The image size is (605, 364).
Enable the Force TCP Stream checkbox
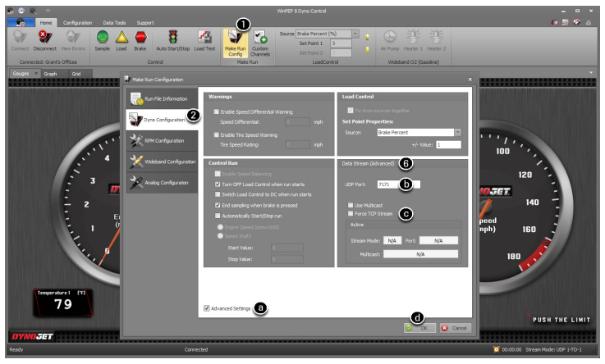tap(351, 212)
